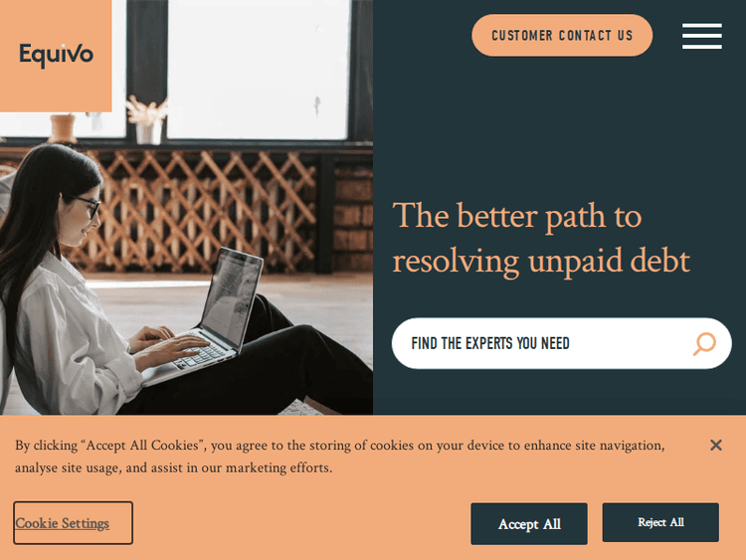Image resolution: width=746 pixels, height=560 pixels.
Task: Click the words "The better path to"
Action: [517, 217]
